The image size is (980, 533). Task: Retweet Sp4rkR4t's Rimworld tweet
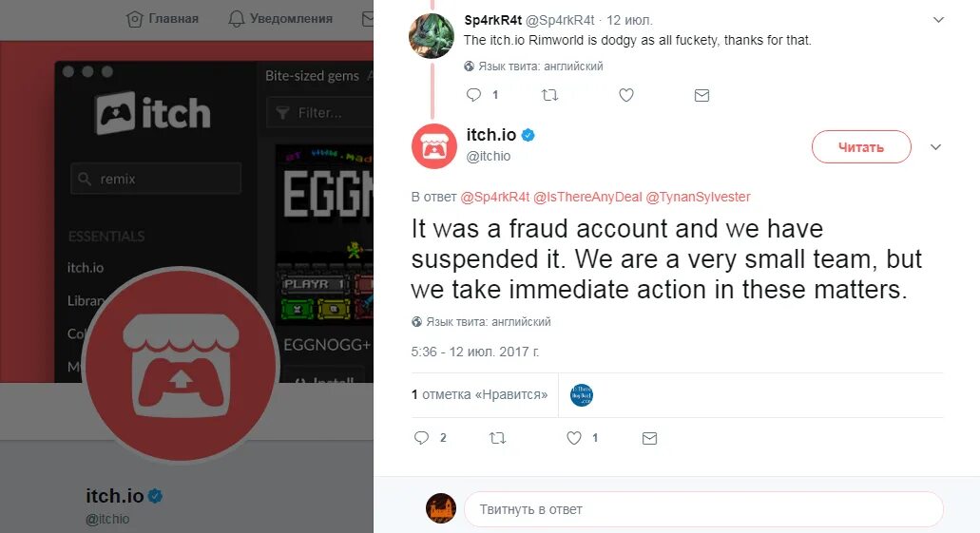[549, 95]
